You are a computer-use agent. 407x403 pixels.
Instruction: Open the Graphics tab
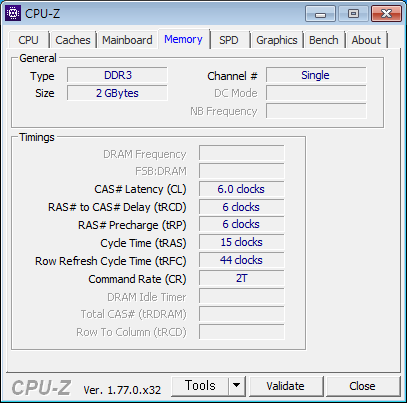click(277, 40)
